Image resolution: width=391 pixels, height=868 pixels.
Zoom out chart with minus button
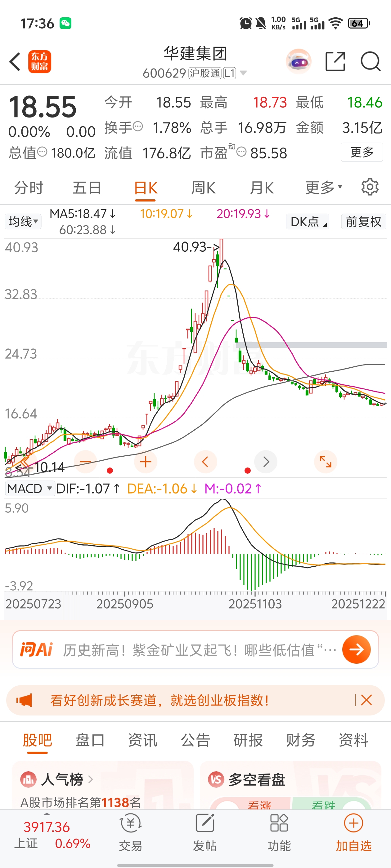[85, 462]
